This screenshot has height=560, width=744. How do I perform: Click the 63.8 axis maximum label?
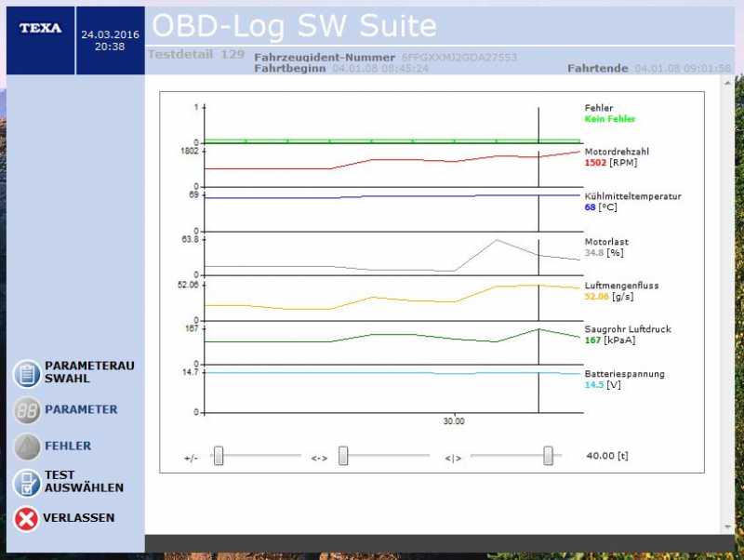point(191,239)
